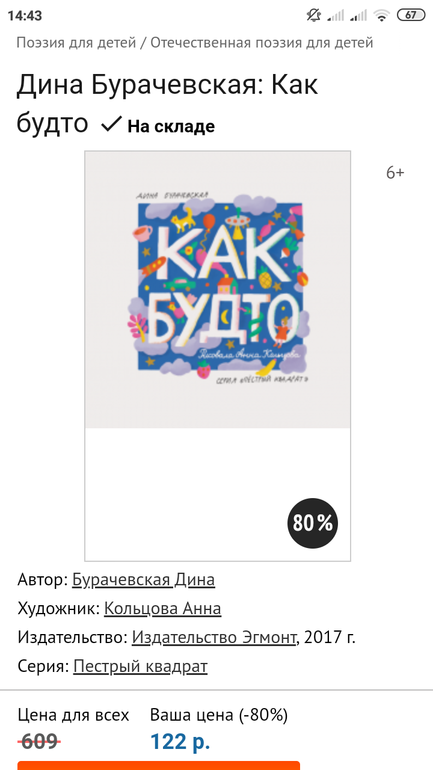Tap the 80% discount badge
Screen dimensions: 433x770
click(x=313, y=523)
